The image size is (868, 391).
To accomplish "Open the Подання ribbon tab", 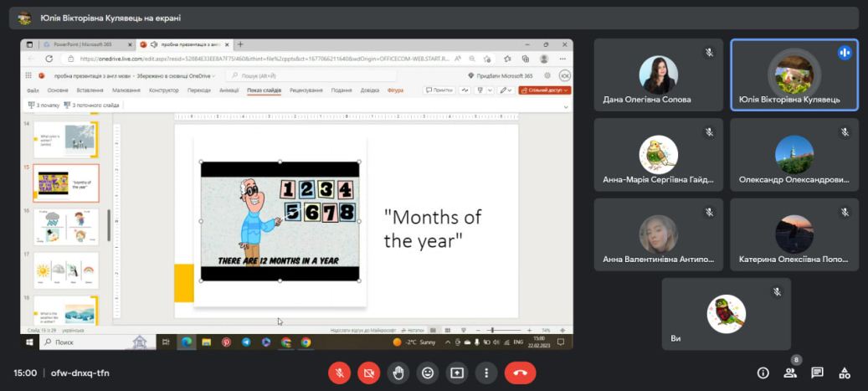I will coord(342,90).
